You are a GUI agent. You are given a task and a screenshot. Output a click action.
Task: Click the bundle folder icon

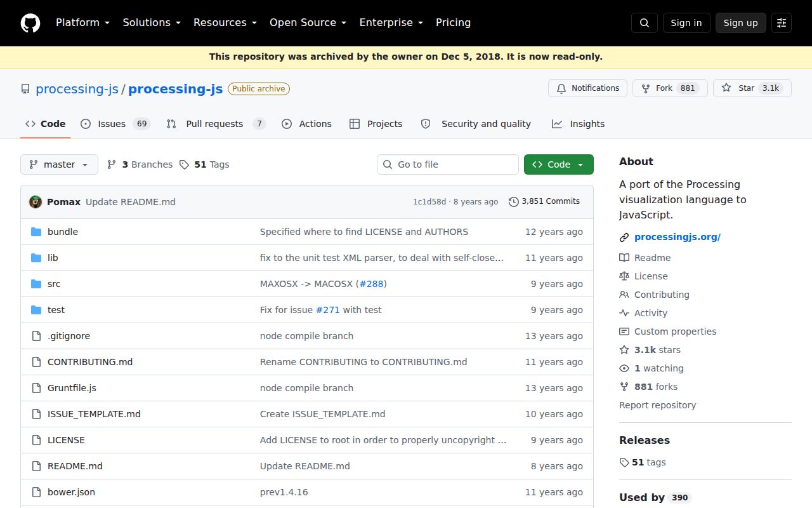click(x=36, y=232)
